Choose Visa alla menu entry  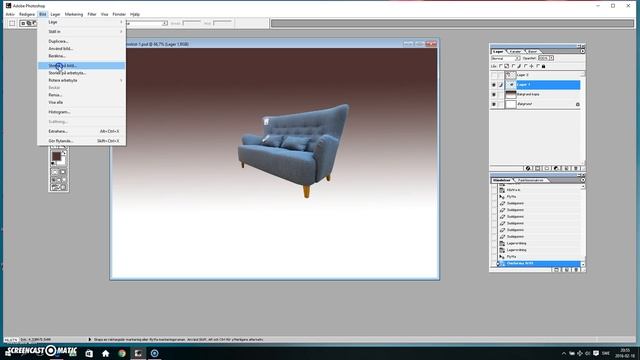tap(81, 102)
